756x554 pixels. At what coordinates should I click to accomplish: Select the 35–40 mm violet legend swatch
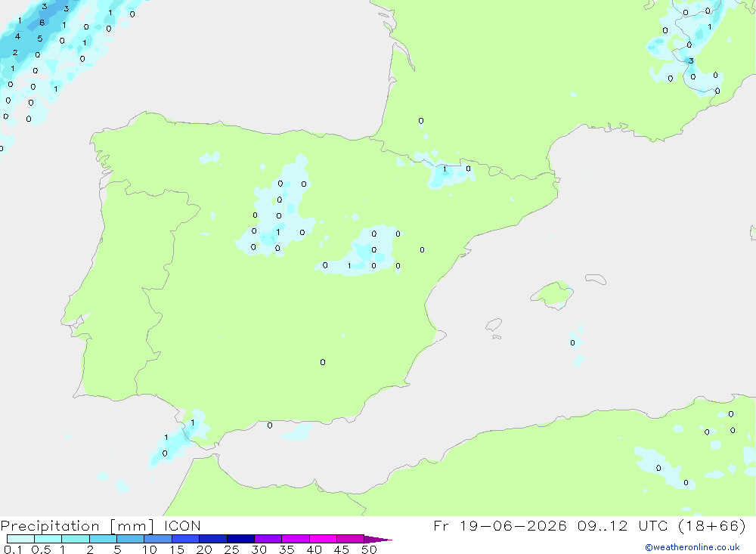[x=296, y=539]
